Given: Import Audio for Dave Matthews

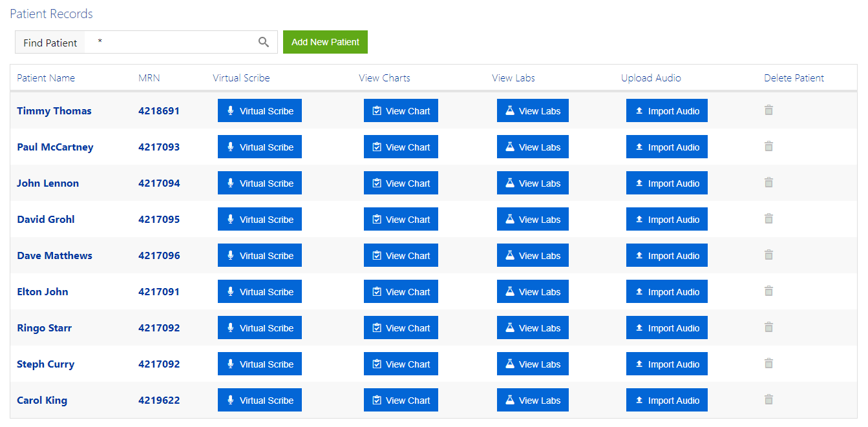Looking at the screenshot, I should [x=667, y=255].
